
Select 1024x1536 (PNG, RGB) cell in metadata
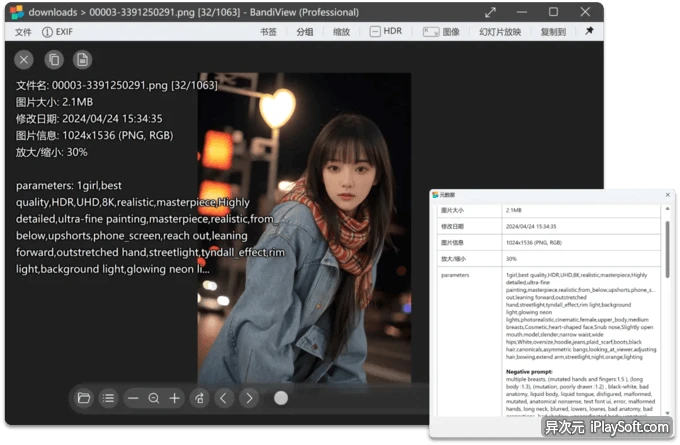(534, 242)
